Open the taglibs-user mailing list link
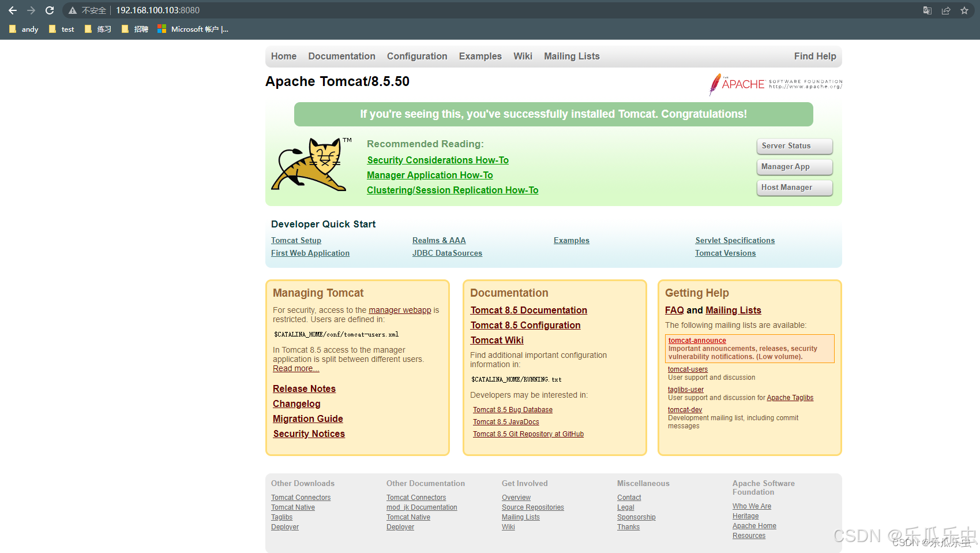980x553 pixels. pos(686,390)
